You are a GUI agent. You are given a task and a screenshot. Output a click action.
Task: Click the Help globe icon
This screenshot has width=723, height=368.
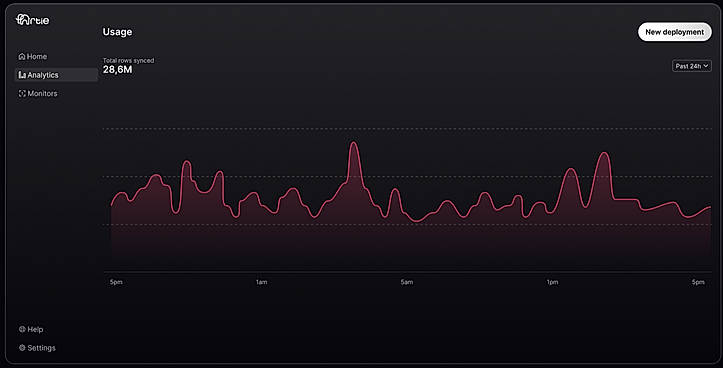[22, 329]
